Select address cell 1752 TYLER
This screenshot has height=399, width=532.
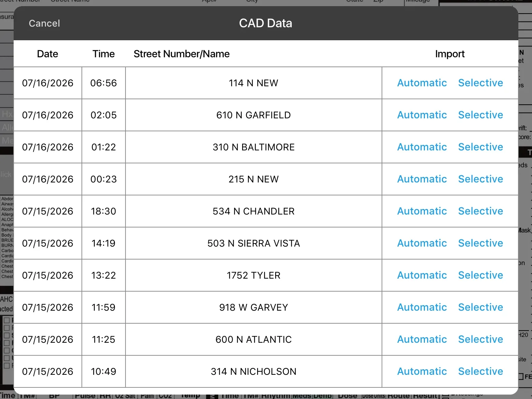pos(253,275)
